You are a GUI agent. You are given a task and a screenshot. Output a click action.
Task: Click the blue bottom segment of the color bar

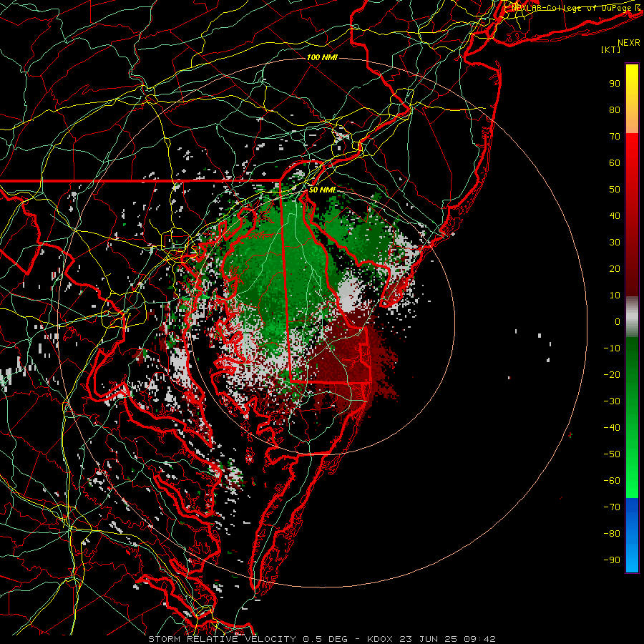(632, 535)
